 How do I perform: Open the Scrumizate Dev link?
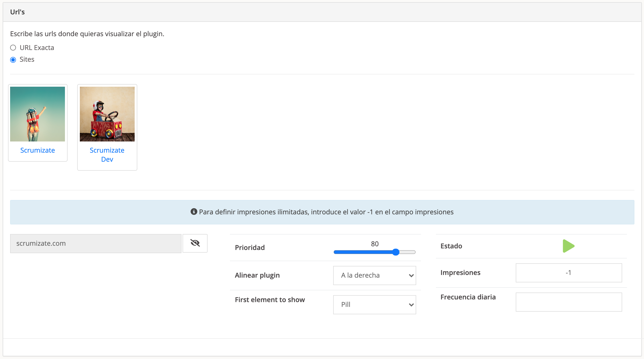(x=107, y=155)
